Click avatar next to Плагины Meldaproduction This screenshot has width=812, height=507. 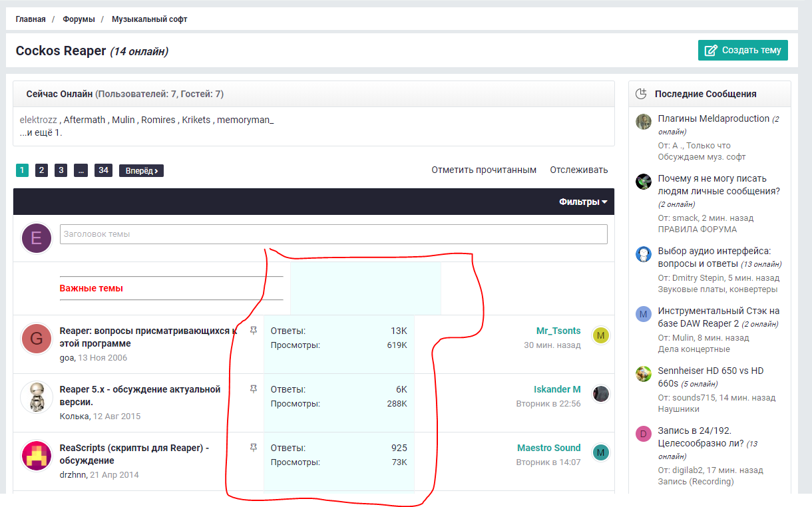(x=644, y=122)
